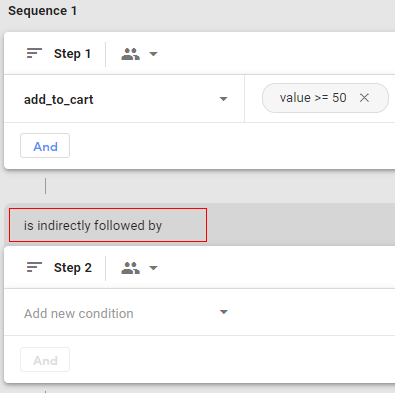Open the 'is indirectly followed by' selector
The width and height of the screenshot is (395, 393).
coord(108,225)
